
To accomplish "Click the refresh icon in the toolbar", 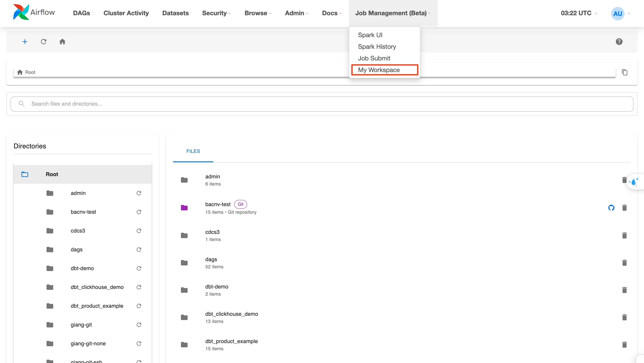I will [44, 42].
